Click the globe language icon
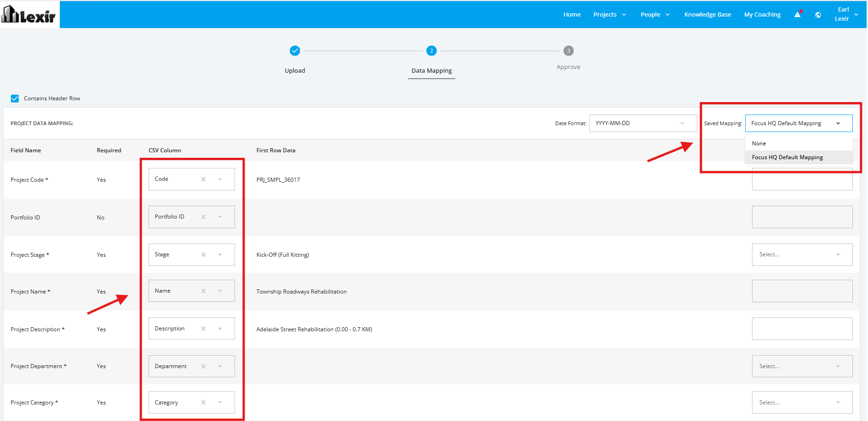This screenshot has width=868, height=421. (818, 15)
